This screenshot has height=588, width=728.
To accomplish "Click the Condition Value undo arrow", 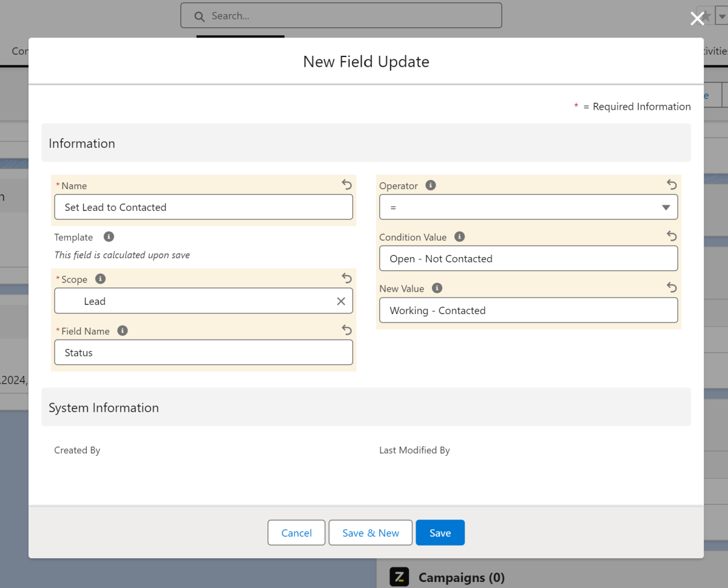I will (x=672, y=236).
